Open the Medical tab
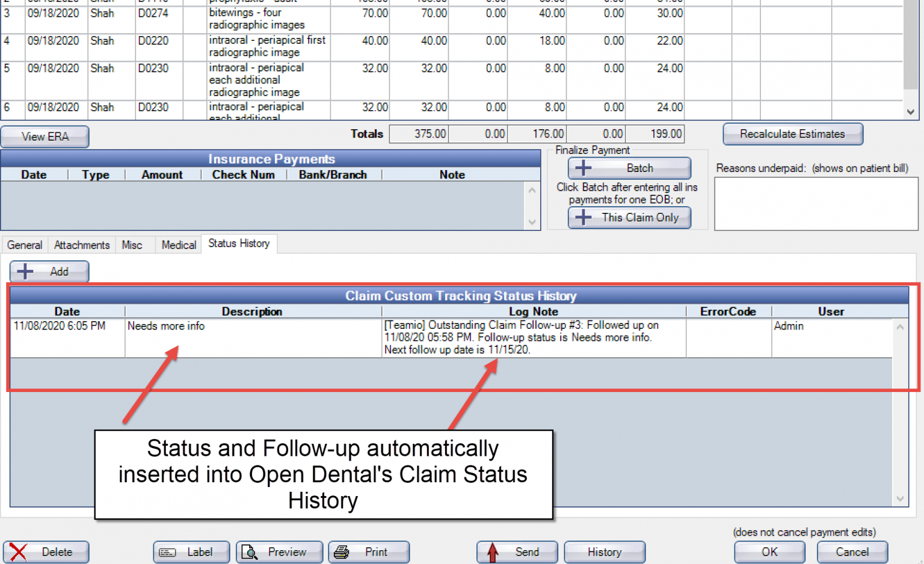924x564 pixels. point(178,245)
